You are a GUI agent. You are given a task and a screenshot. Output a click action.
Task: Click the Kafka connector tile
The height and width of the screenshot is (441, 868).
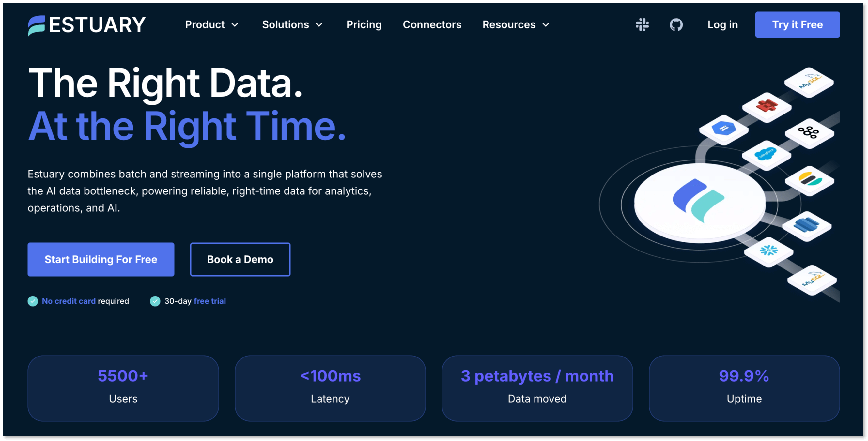pos(809,132)
